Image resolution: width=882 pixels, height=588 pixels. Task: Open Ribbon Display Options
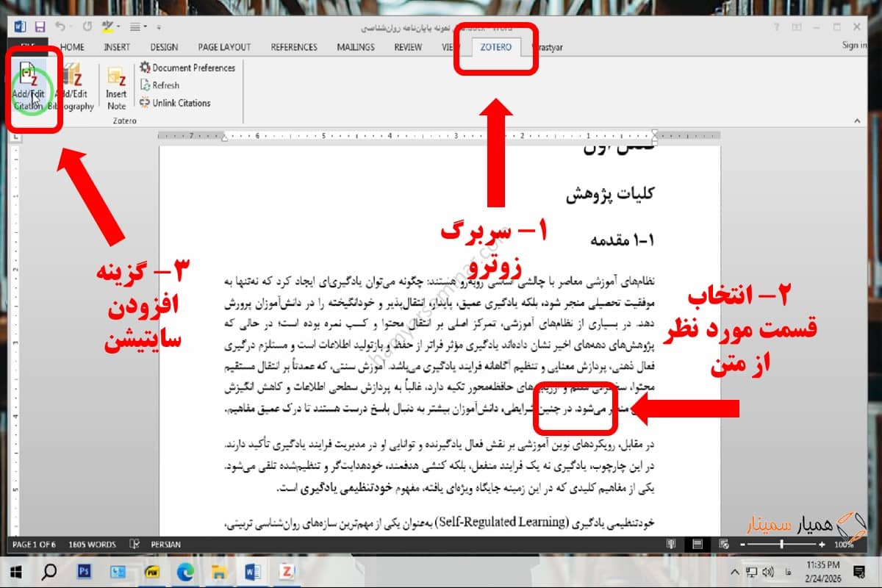click(x=796, y=26)
